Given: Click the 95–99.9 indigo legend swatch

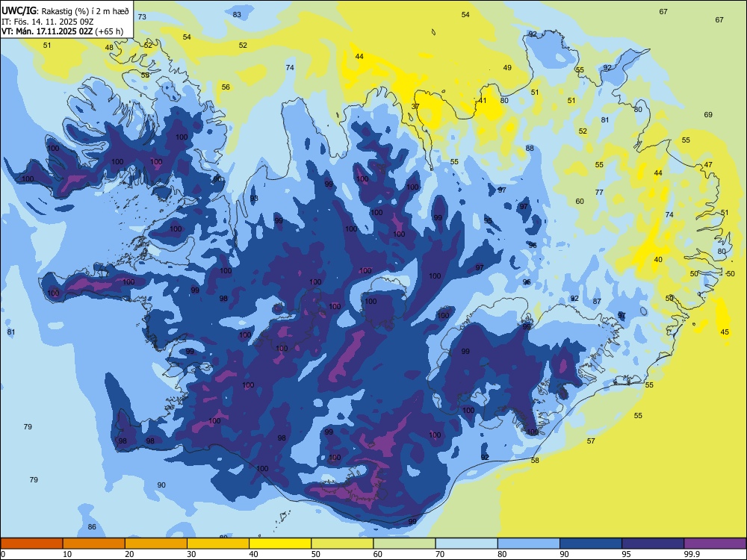Looking at the screenshot, I should [x=653, y=544].
